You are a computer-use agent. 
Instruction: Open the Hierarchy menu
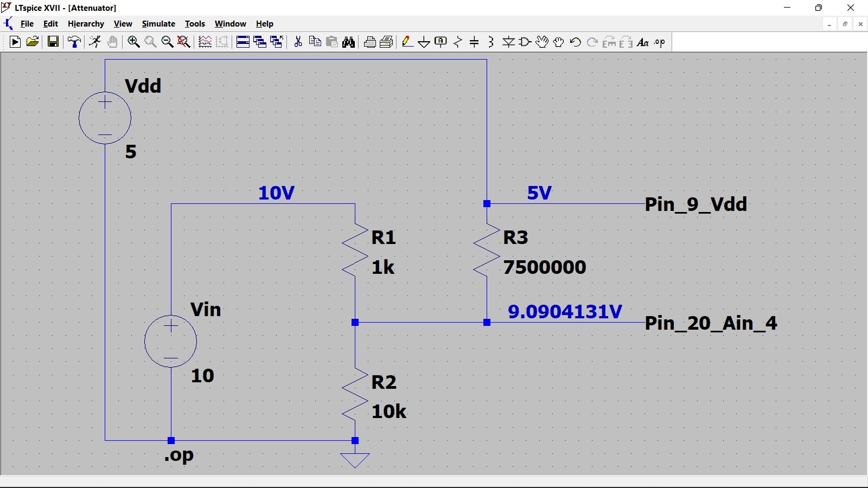86,24
